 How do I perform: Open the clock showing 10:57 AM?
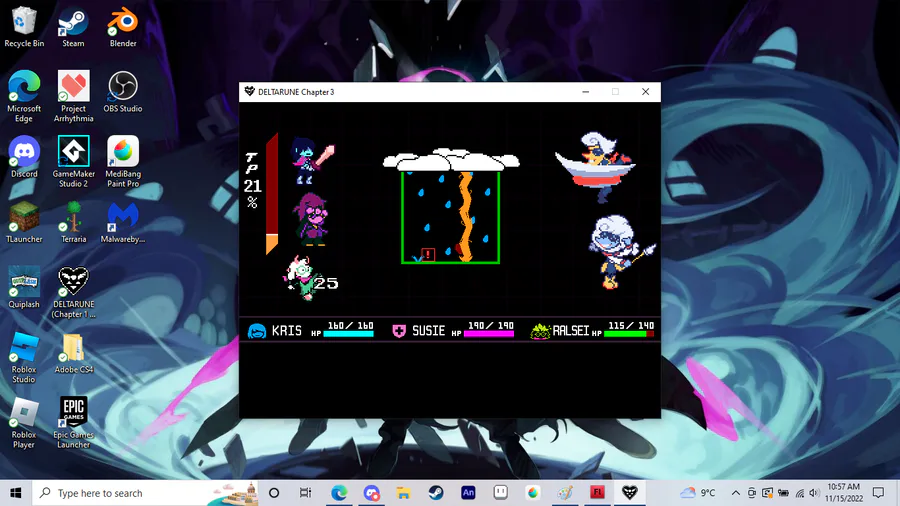844,493
